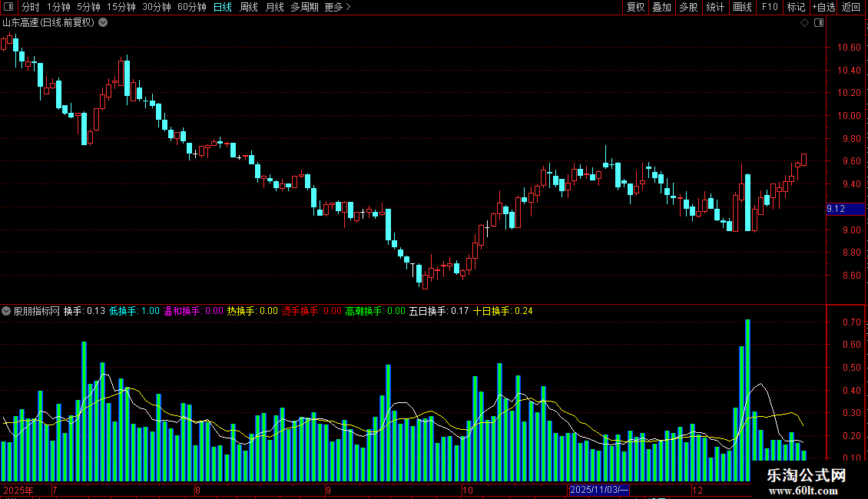The width and height of the screenshot is (868, 499).
Task: Open indicator menu beside 股朋指标网
Action: (x=6, y=311)
